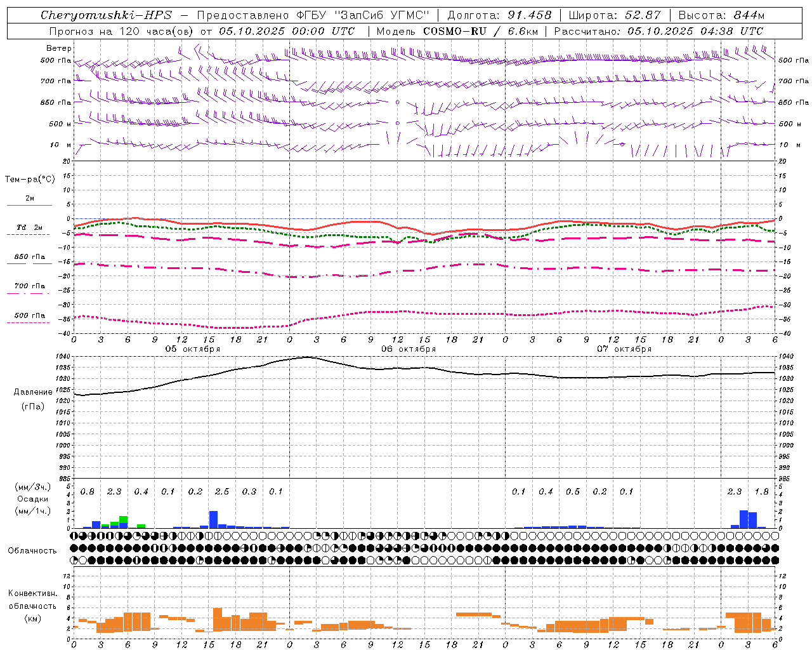The height and width of the screenshot is (650, 812).
Task: Click the Td 2м legend entry
Action: pos(30,227)
